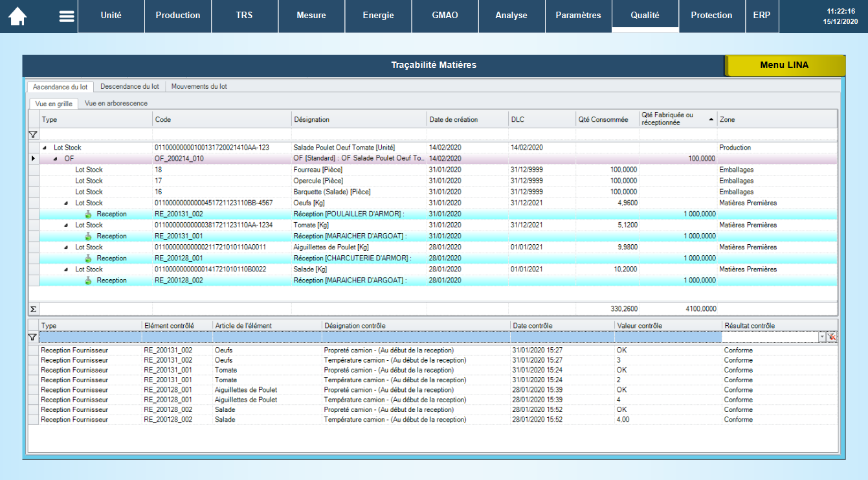Sort by Qté Consommée column header
Image resolution: width=868 pixels, height=480 pixels.
(x=607, y=119)
